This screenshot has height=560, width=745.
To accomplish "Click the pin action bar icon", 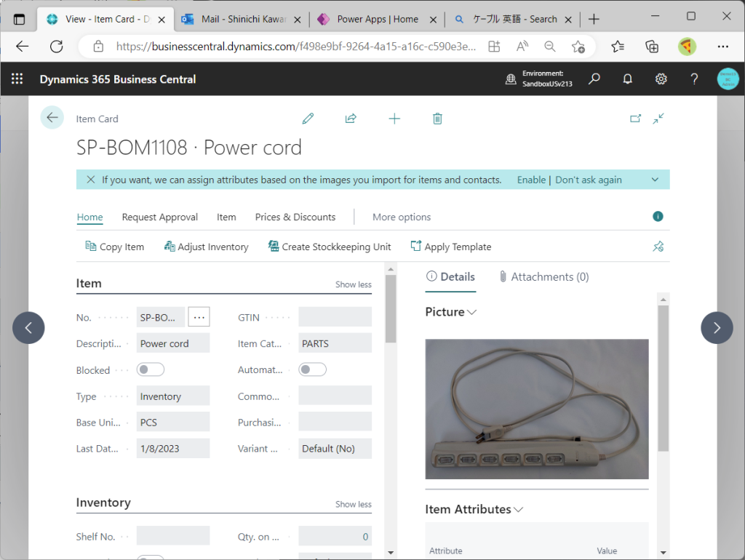I will 658,247.
